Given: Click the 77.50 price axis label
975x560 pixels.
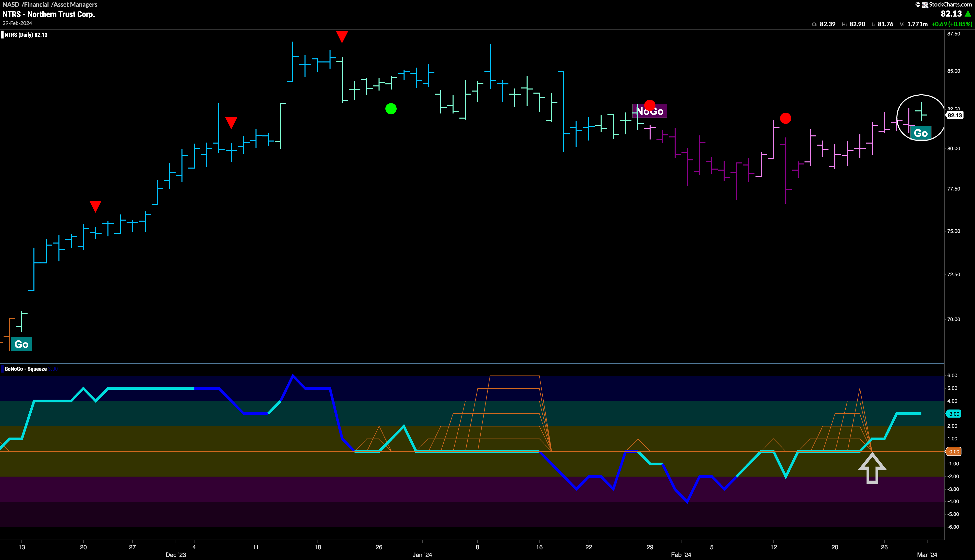Looking at the screenshot, I should (x=954, y=189).
